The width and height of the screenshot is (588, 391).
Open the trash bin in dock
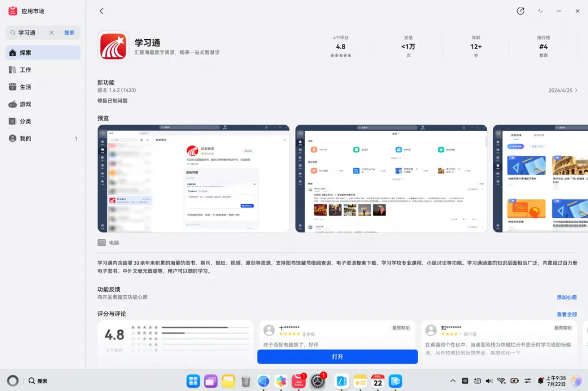[246, 381]
